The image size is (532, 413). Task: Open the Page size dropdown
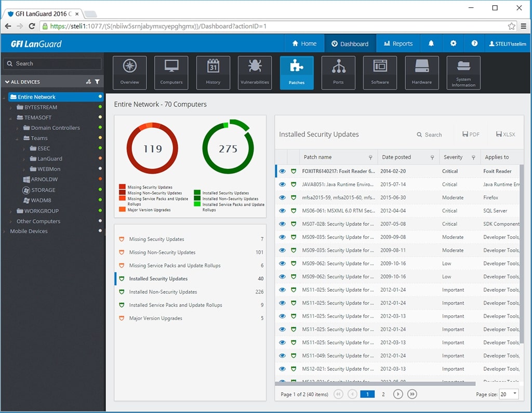(x=508, y=394)
